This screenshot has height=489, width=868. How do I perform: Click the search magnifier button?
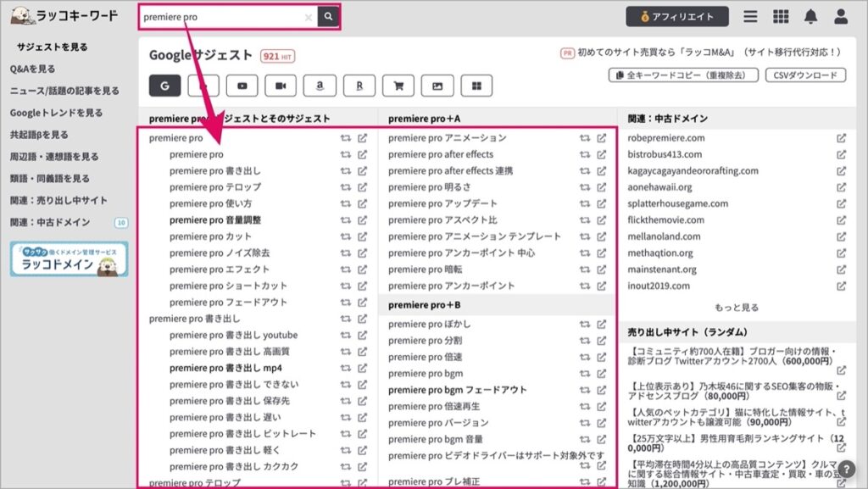[328, 17]
